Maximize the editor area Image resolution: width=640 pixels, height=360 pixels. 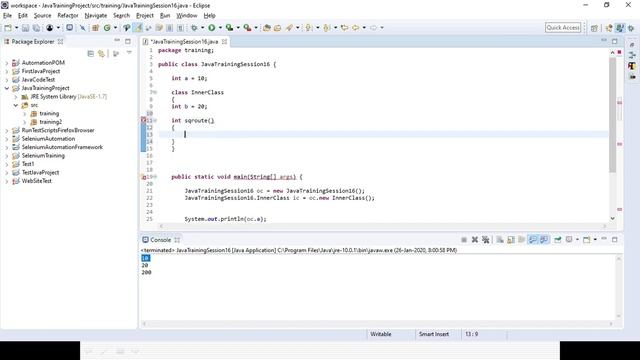[615, 41]
